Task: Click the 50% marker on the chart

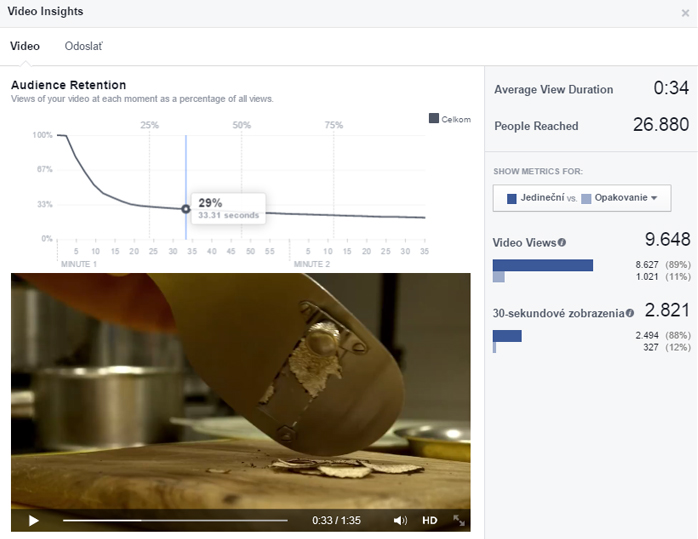Action: point(242,125)
